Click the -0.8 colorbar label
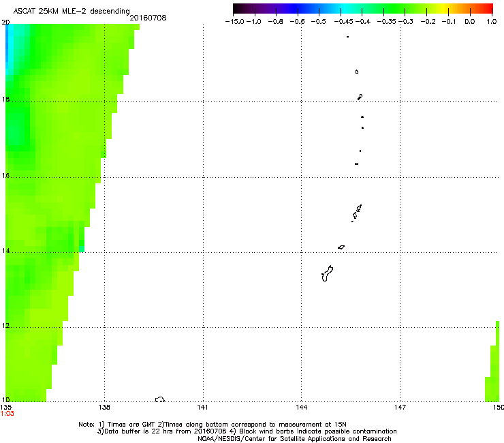The image size is (504, 443). [275, 22]
